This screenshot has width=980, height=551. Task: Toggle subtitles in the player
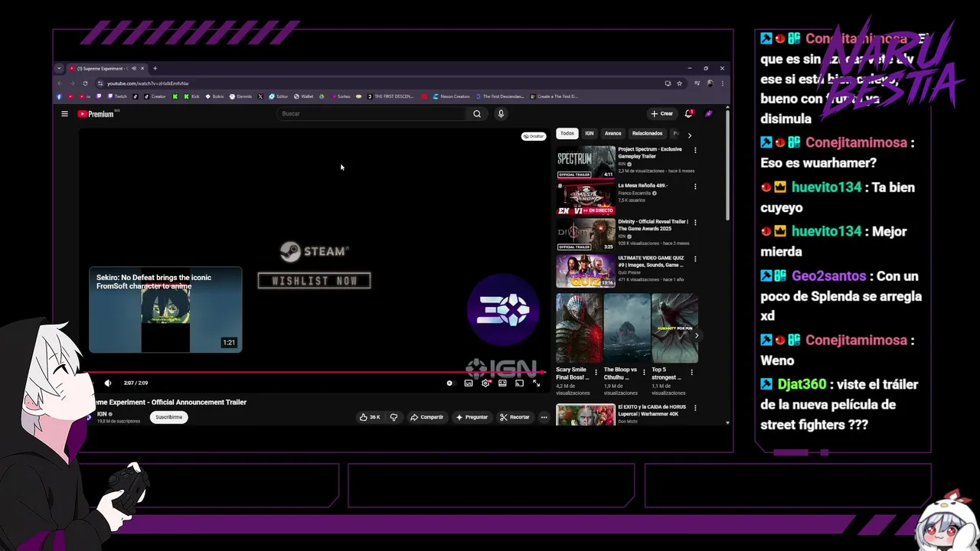[x=469, y=383]
